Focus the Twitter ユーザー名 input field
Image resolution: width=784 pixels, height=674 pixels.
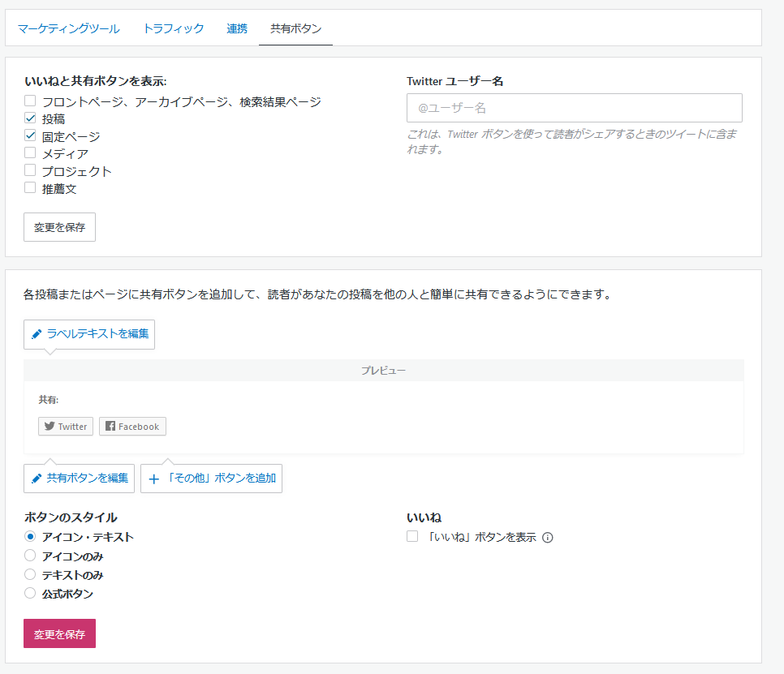[574, 108]
